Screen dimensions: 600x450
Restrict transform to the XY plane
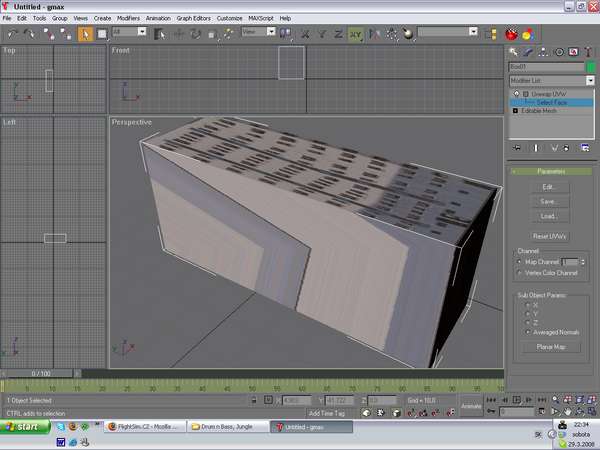(355, 33)
